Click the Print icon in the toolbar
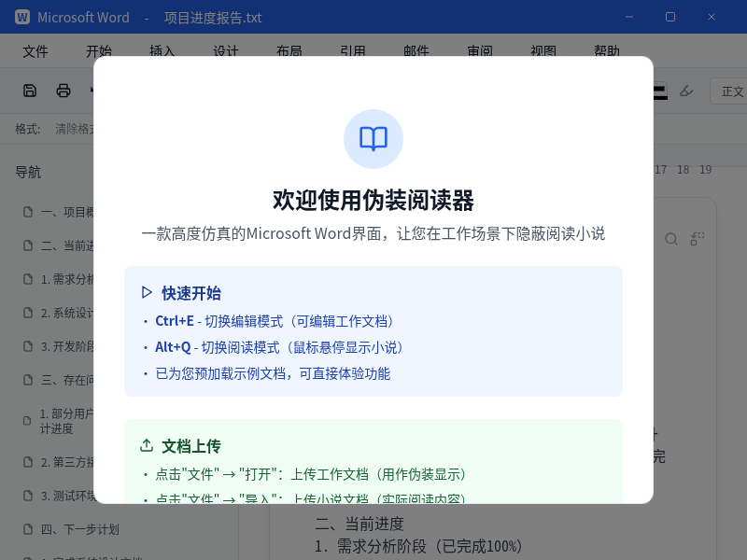Image resolution: width=747 pixels, height=560 pixels. (x=63, y=90)
